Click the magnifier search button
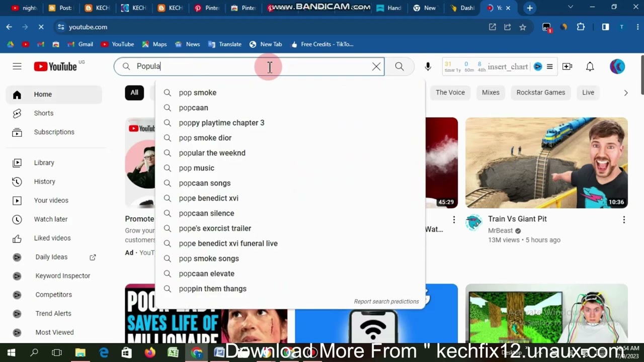644x362 pixels. tap(399, 66)
